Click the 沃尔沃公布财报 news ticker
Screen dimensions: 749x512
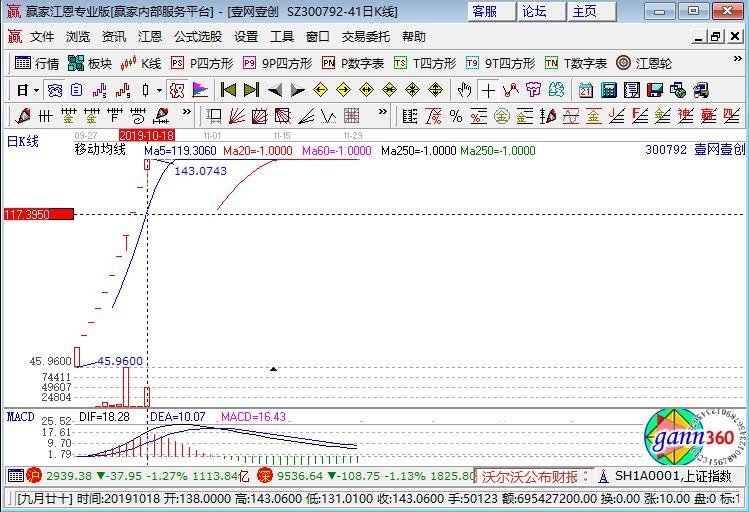[529, 477]
